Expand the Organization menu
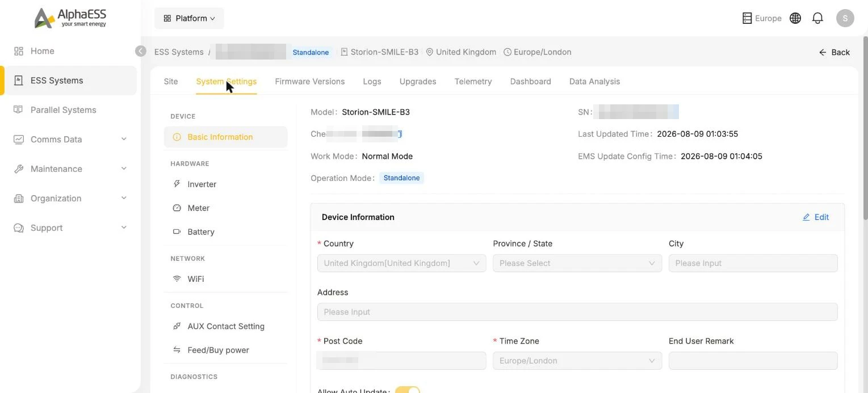 tap(124, 198)
